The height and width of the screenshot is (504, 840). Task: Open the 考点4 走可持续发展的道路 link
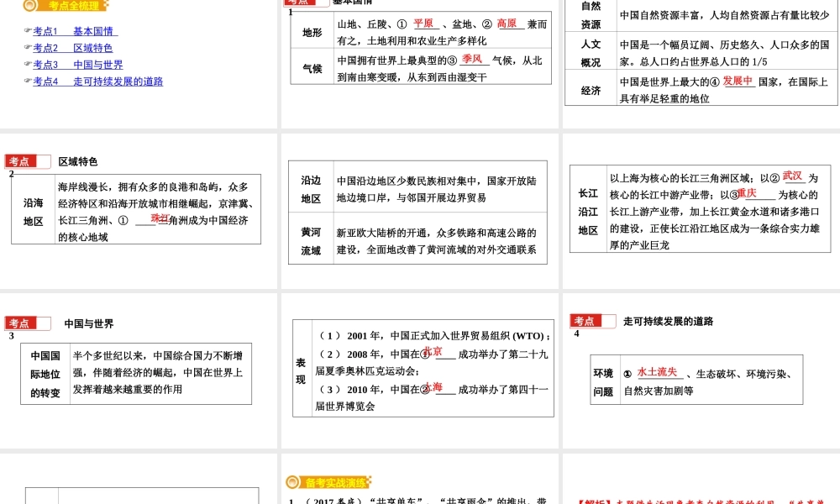point(98,81)
